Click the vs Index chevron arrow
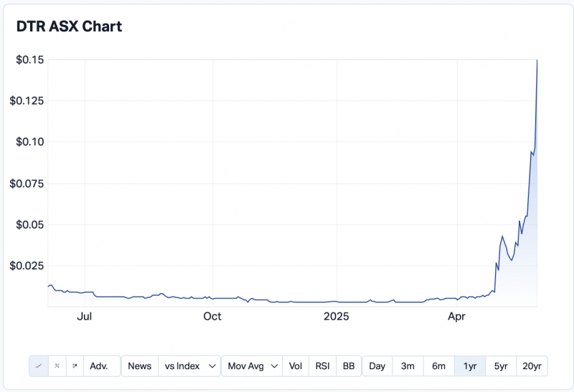 [x=212, y=366]
